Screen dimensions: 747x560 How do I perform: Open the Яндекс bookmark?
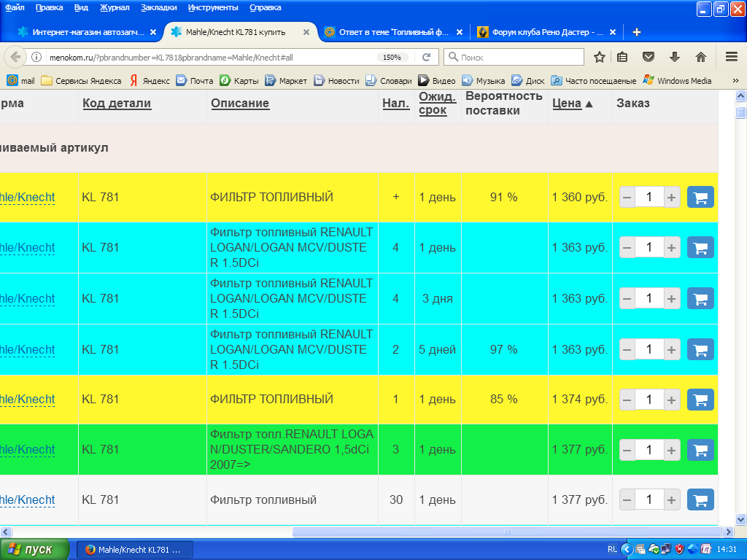pyautogui.click(x=149, y=80)
